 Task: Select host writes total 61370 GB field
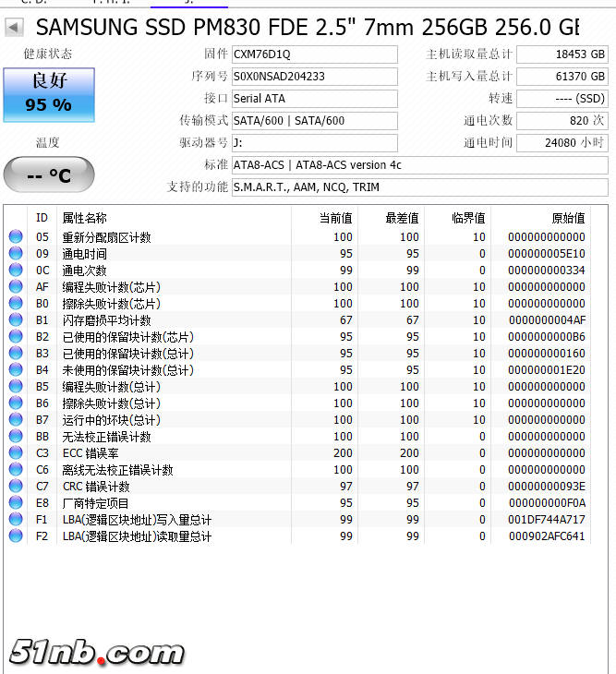tap(562, 77)
